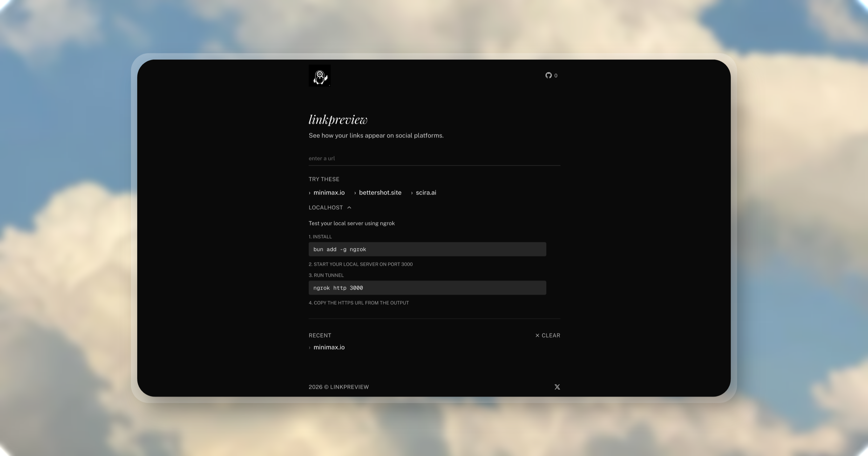Click the penguin logo icon
Screen dimensions: 868x456
point(319,76)
